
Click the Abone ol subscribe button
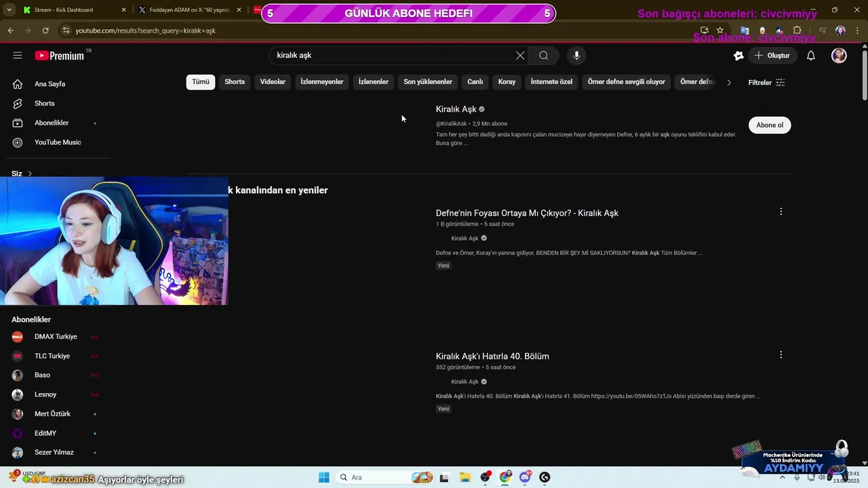pyautogui.click(x=770, y=125)
